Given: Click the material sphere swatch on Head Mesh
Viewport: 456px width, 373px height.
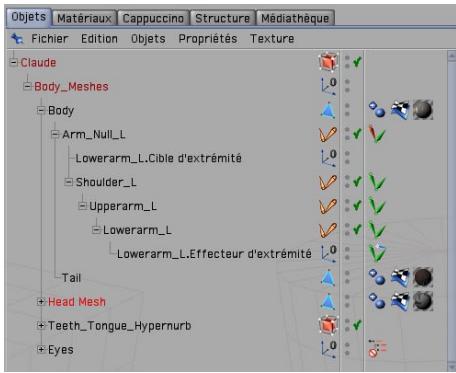Looking at the screenshot, I should [x=423, y=301].
